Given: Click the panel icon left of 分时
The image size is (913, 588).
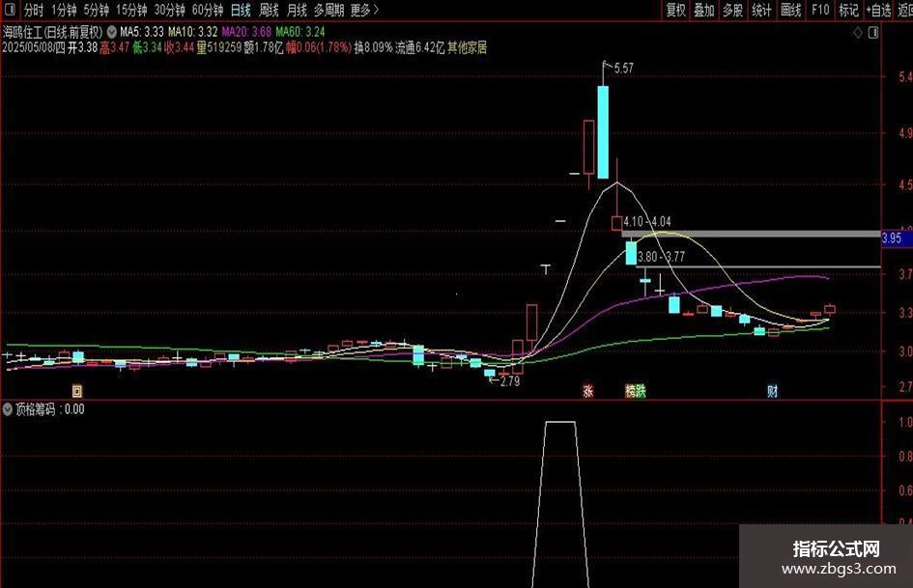Looking at the screenshot, I should click(x=10, y=10).
